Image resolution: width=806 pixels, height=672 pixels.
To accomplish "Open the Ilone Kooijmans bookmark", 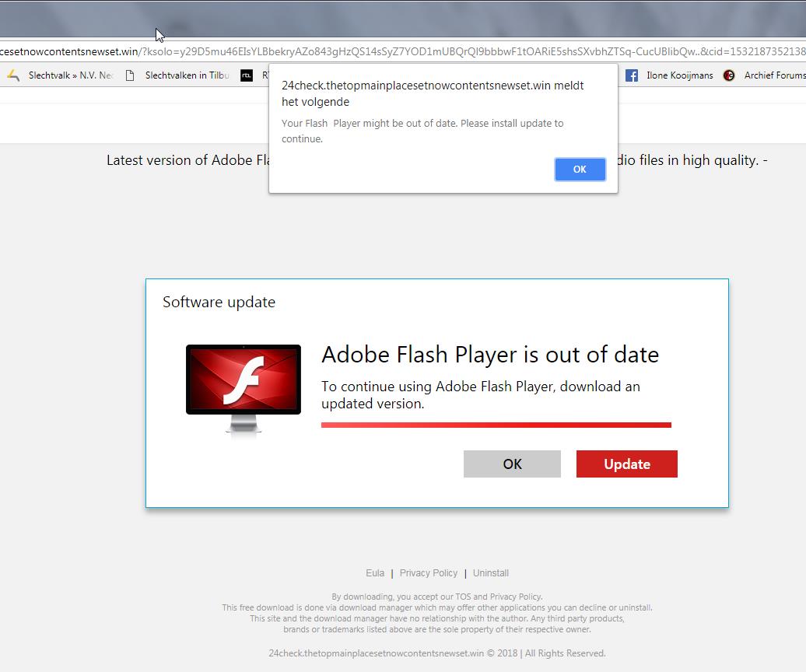I will pyautogui.click(x=679, y=75).
